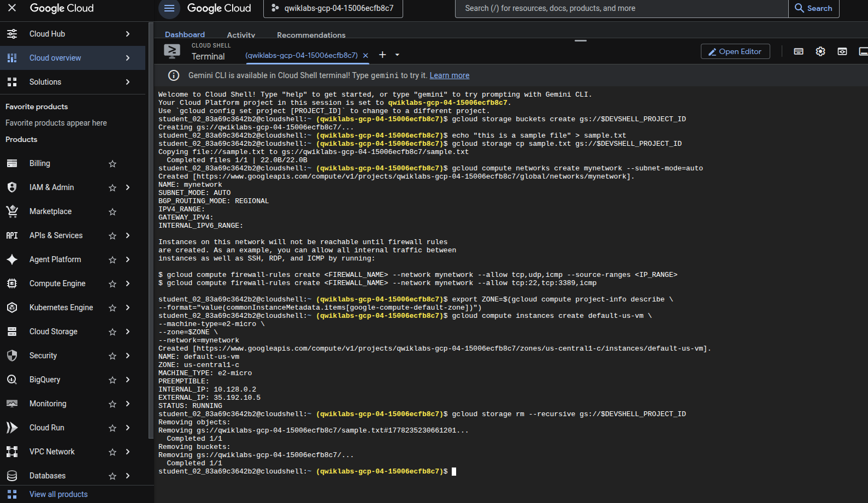Expand the Solutions submenu chevron
Screen dimensions: 868x503
(x=128, y=82)
